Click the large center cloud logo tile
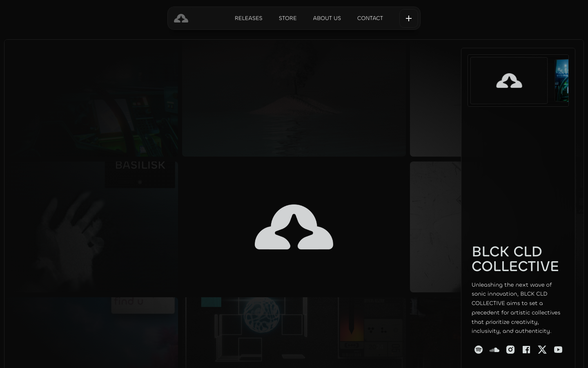The height and width of the screenshot is (368, 588). pyautogui.click(x=294, y=227)
